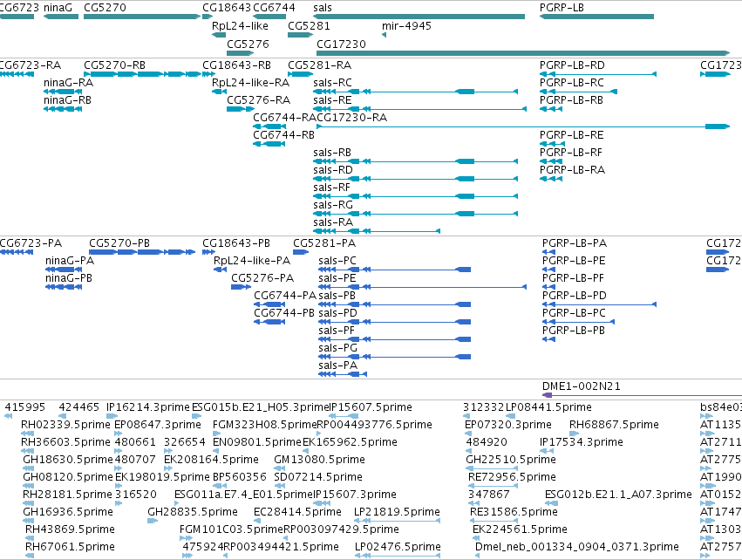Click the CG5276-RA transcript label

258,100
